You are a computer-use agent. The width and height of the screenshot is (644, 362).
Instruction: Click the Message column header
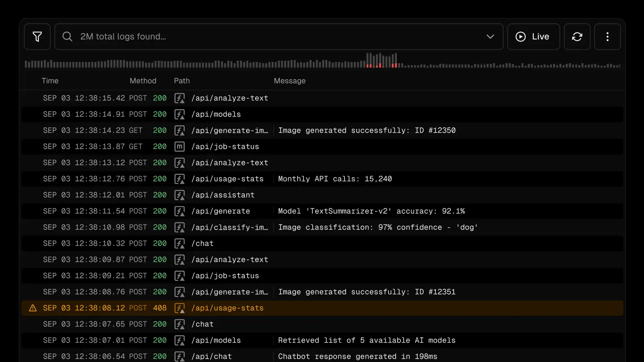click(x=290, y=81)
